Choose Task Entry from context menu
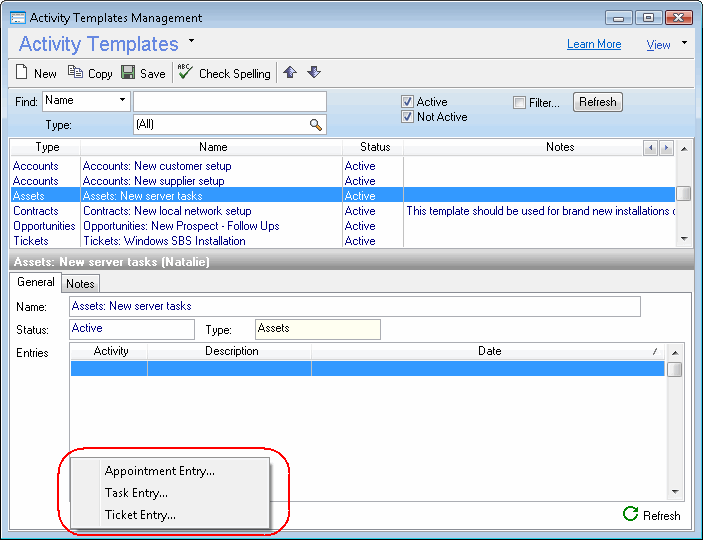The height and width of the screenshot is (540, 703). coord(136,493)
